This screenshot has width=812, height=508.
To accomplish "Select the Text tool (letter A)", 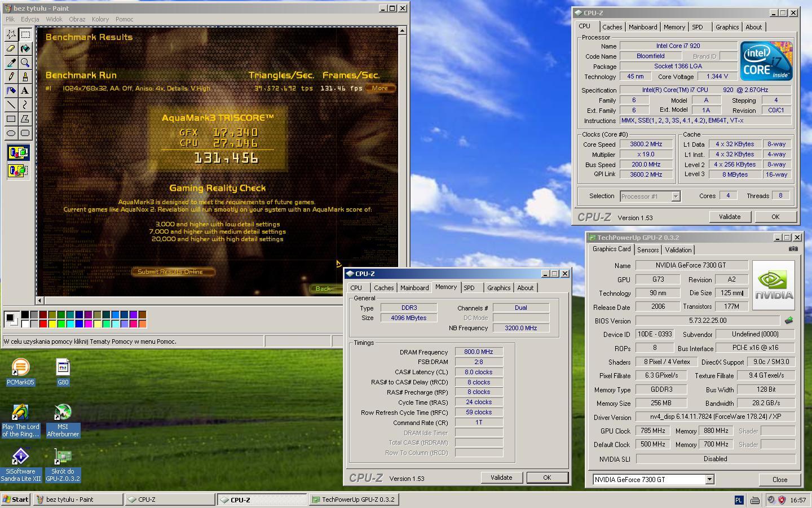I will pyautogui.click(x=25, y=90).
